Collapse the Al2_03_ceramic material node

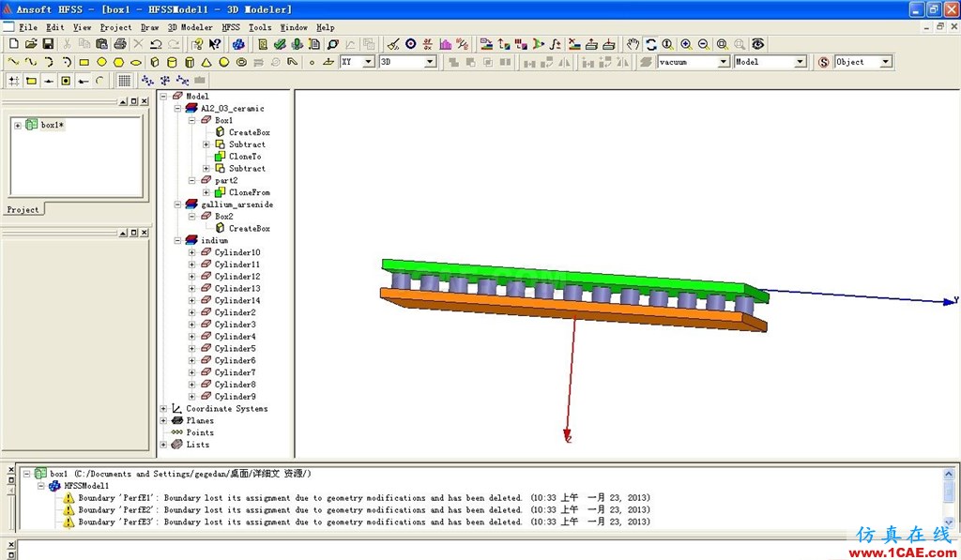[x=177, y=109]
